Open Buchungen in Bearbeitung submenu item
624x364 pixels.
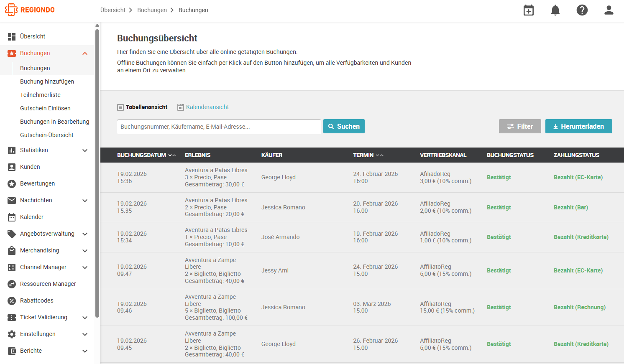pos(54,122)
